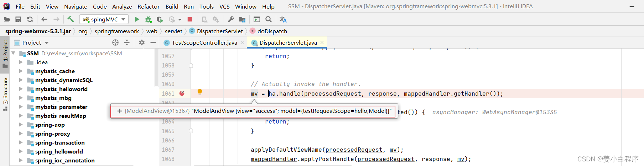
Task: Click the spring-webmvc-5.3.1.jar breadcrumb
Action: point(38,31)
